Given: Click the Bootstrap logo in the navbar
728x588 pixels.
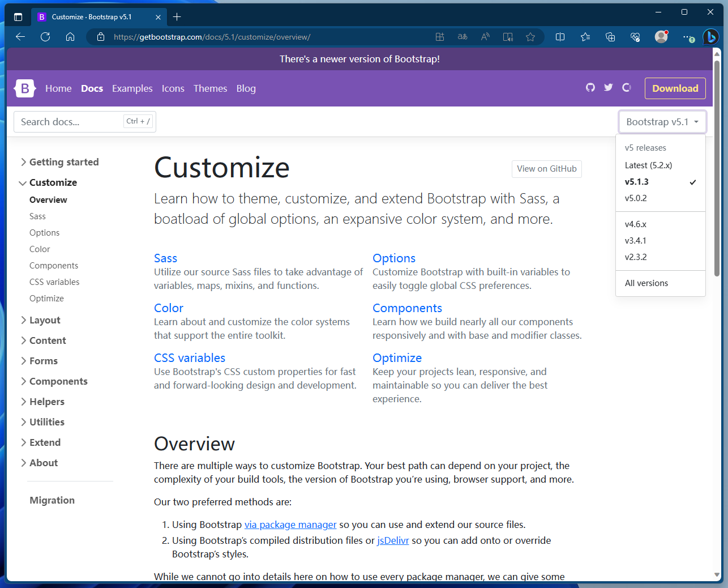Looking at the screenshot, I should [x=24, y=88].
